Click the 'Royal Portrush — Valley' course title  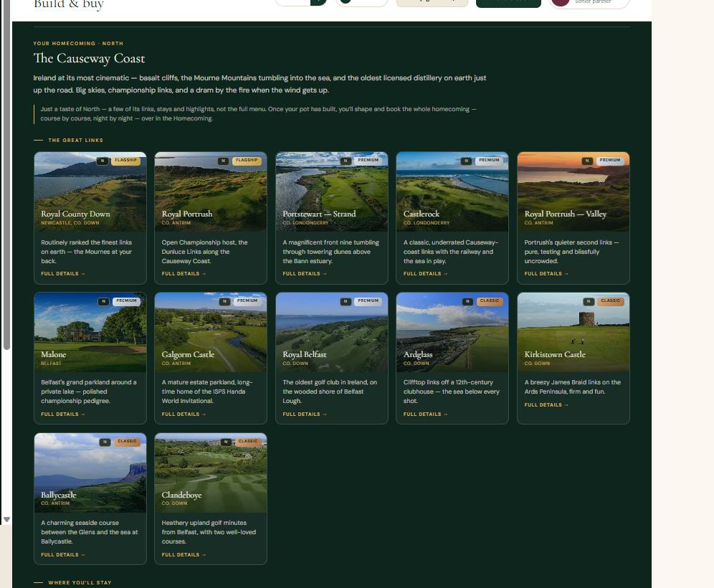[x=566, y=214]
